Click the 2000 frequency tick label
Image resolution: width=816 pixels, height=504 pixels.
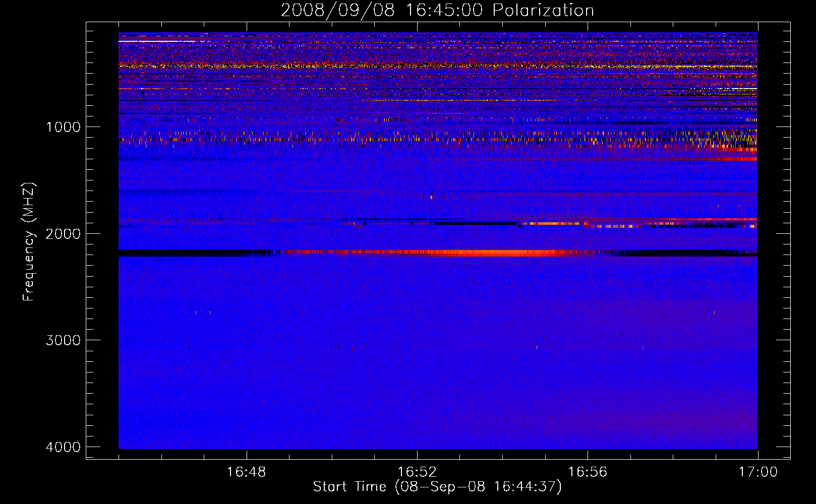(63, 233)
